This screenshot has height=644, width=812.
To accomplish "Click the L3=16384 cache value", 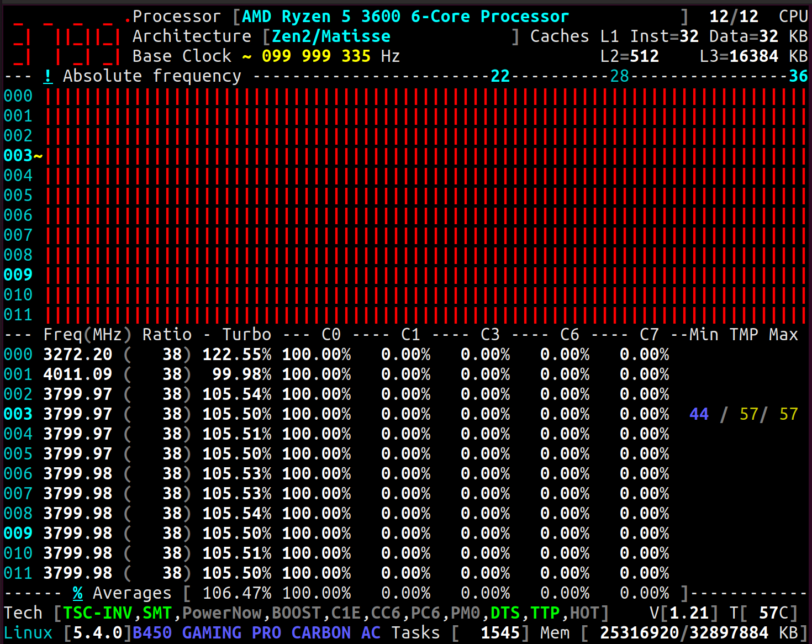I will [x=739, y=56].
